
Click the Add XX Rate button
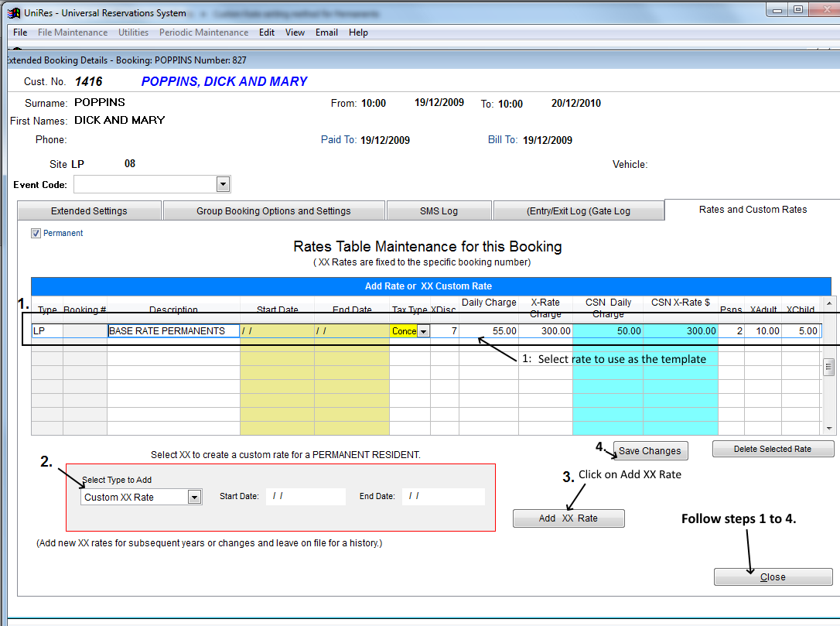click(x=569, y=518)
